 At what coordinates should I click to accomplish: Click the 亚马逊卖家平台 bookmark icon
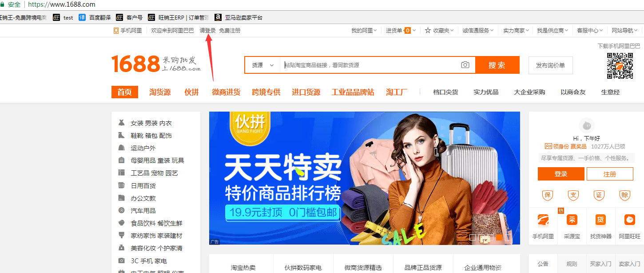click(x=218, y=17)
